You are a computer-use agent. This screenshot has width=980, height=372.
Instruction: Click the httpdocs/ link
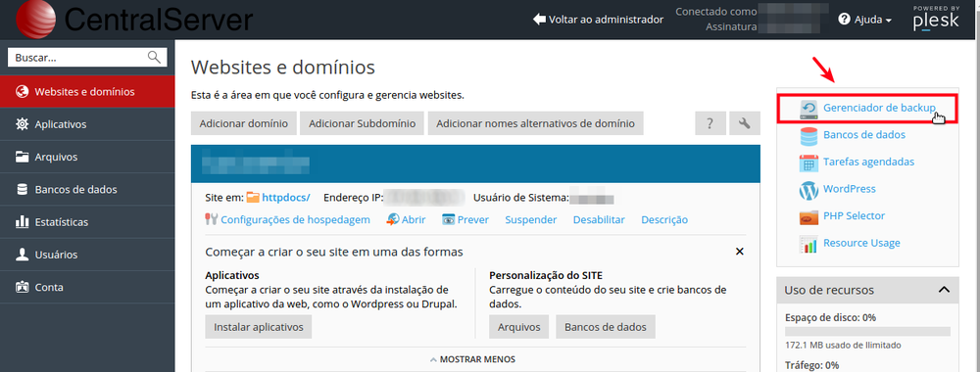point(285,198)
